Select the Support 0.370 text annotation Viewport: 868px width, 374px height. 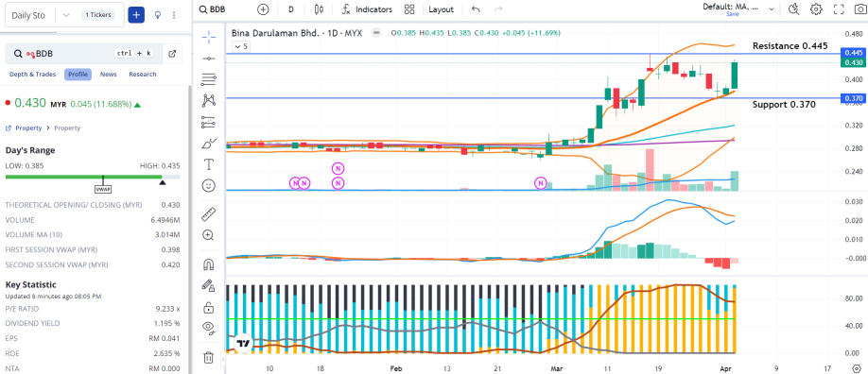pos(784,104)
